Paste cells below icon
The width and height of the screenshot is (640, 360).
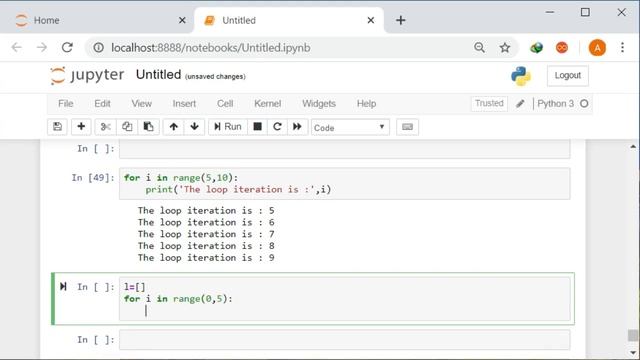tap(149, 127)
